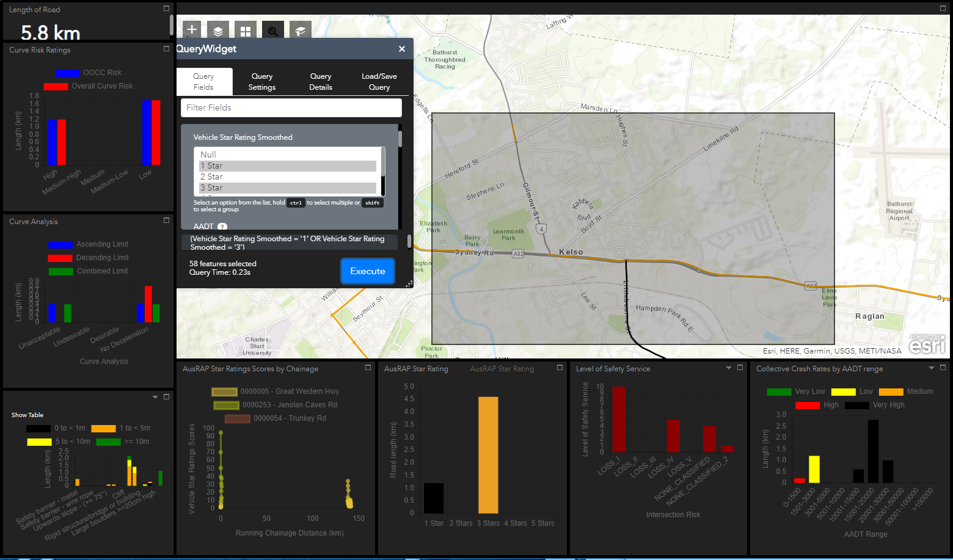Click the query fields panel scrollbar
This screenshot has height=560, width=953.
tap(400, 139)
